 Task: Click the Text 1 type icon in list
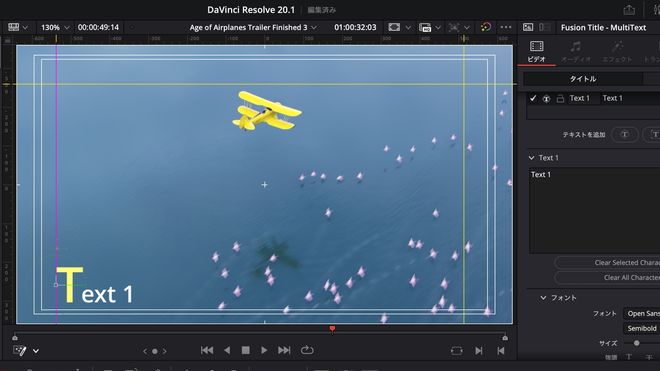[546, 99]
